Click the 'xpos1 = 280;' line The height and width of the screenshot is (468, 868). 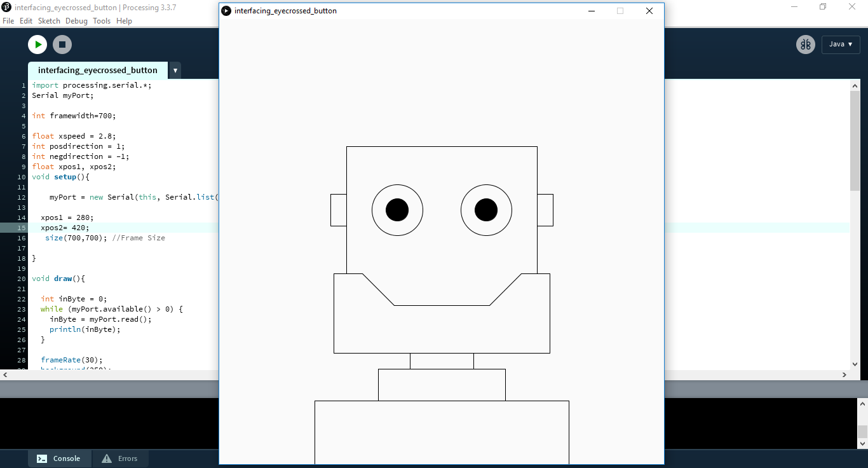point(67,217)
